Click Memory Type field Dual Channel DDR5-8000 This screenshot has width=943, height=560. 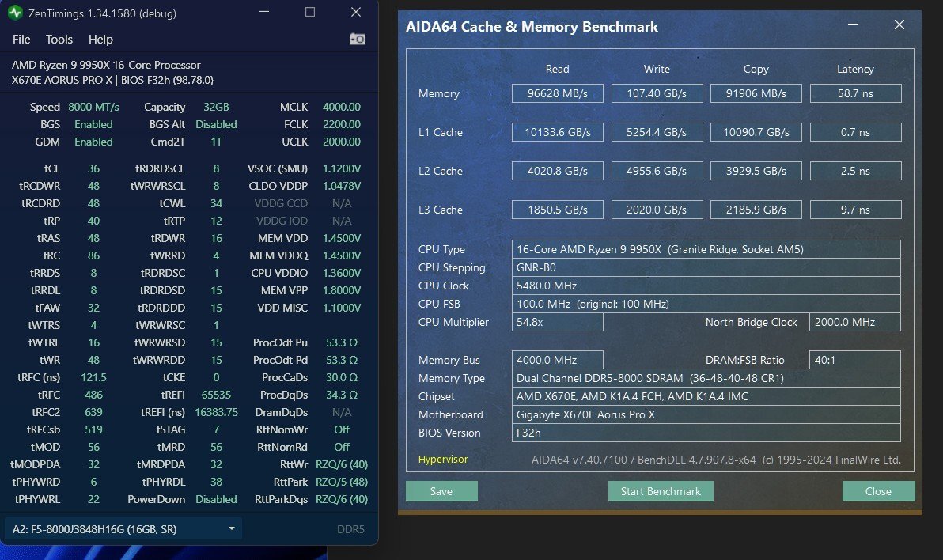706,378
